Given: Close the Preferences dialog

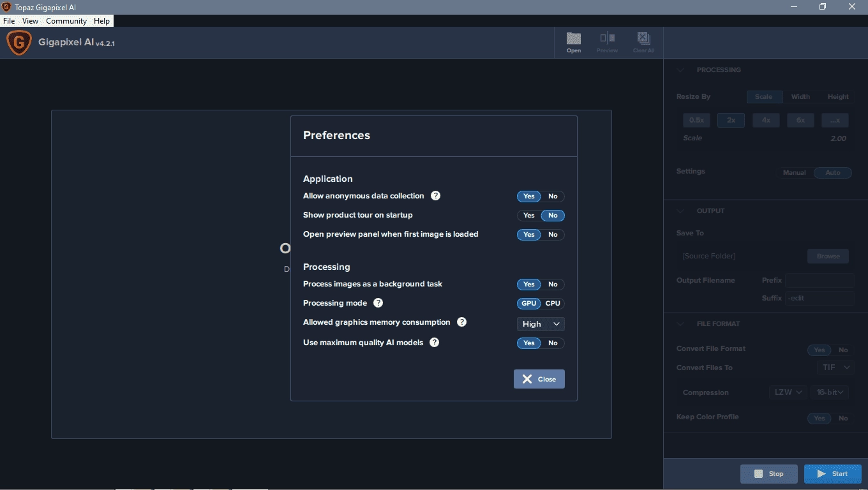Looking at the screenshot, I should [539, 379].
